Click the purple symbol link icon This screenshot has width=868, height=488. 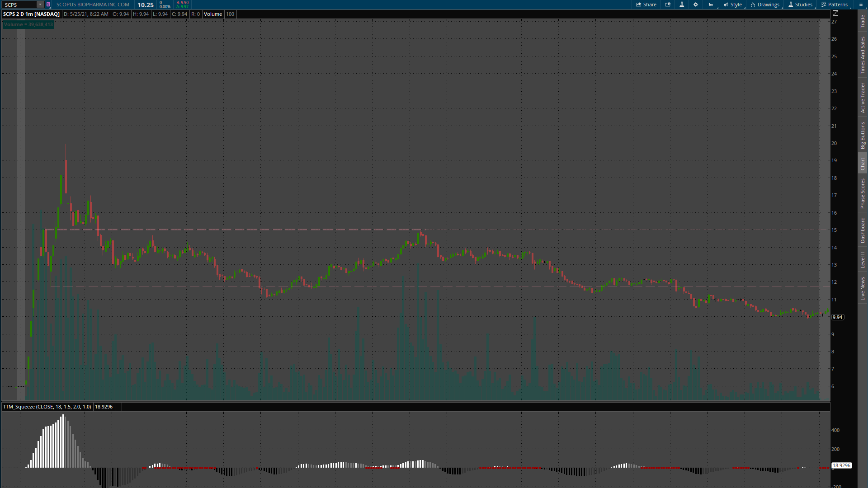48,5
